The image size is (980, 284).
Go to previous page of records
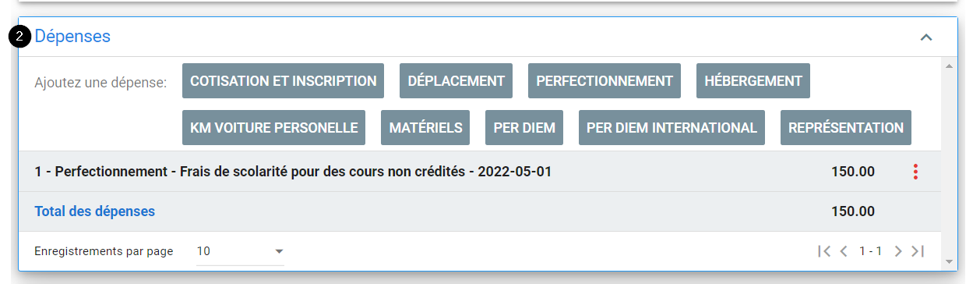(843, 251)
